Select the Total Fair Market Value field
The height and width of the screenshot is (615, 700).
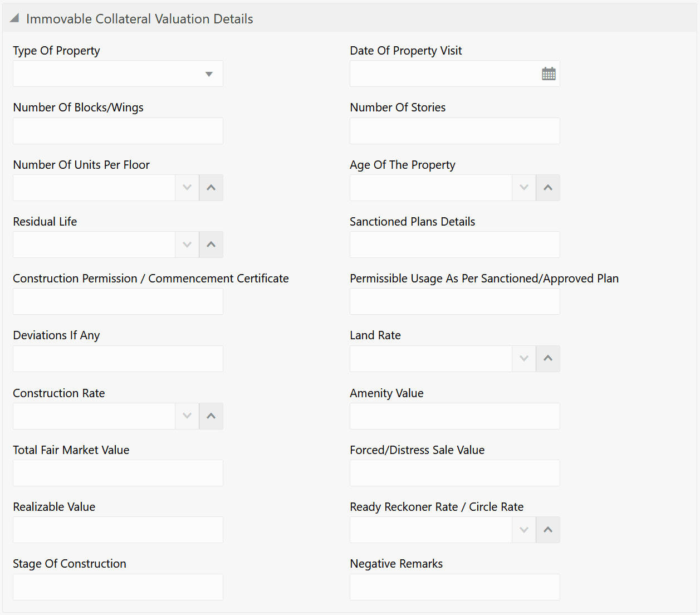[x=118, y=472]
